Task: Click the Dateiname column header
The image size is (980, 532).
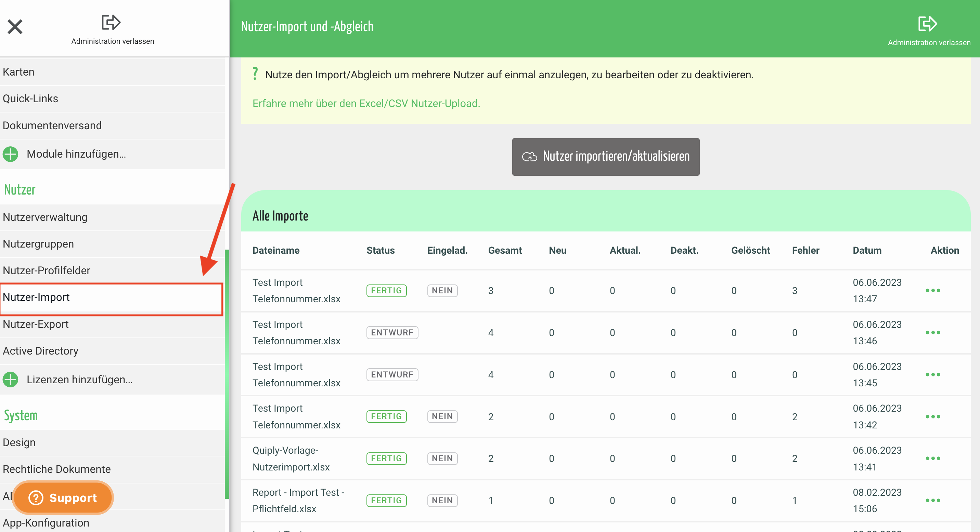Action: (x=276, y=250)
